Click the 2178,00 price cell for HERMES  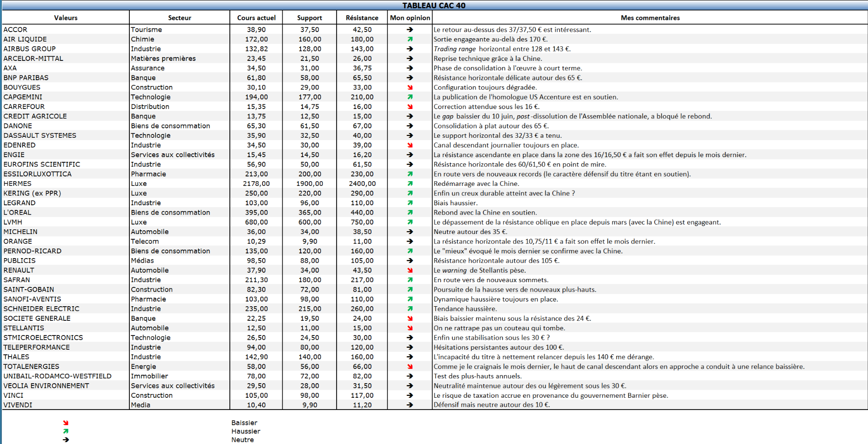coord(256,184)
